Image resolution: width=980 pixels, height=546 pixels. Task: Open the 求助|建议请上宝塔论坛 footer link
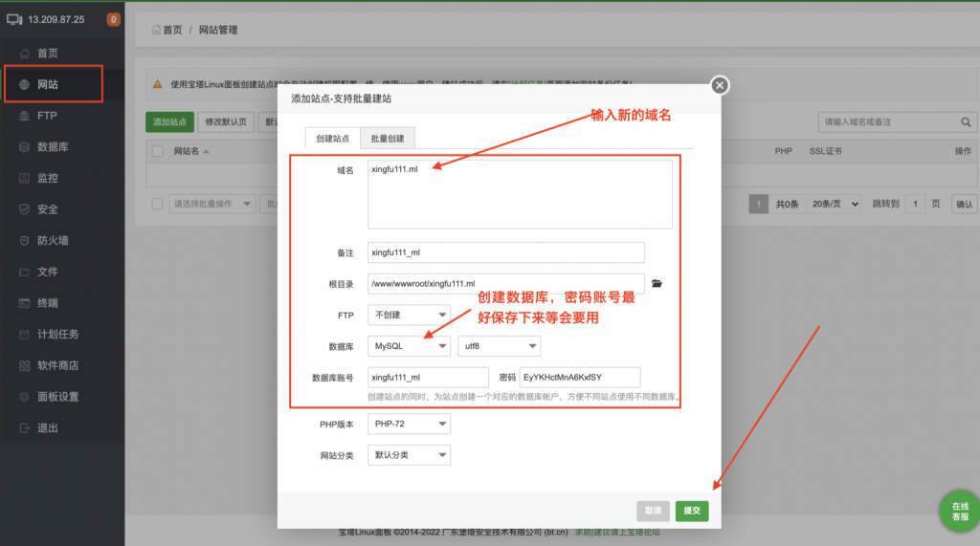617,533
